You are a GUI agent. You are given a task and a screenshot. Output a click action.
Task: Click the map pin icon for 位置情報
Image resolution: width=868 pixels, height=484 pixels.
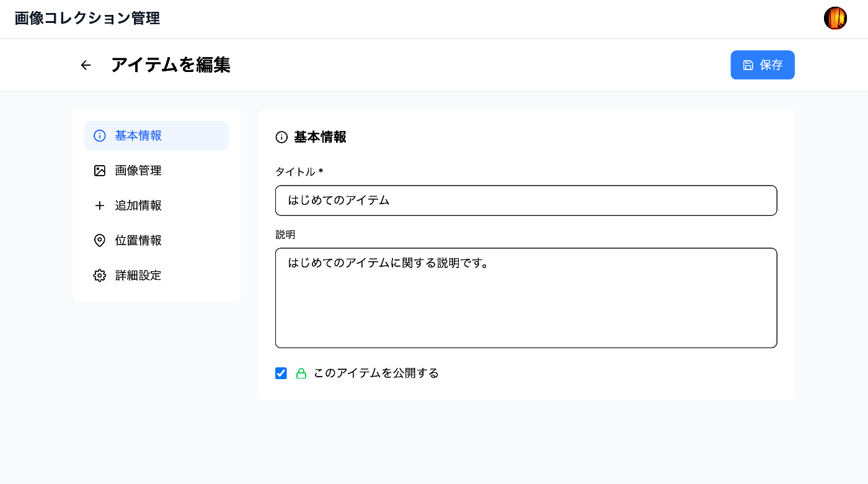point(100,240)
